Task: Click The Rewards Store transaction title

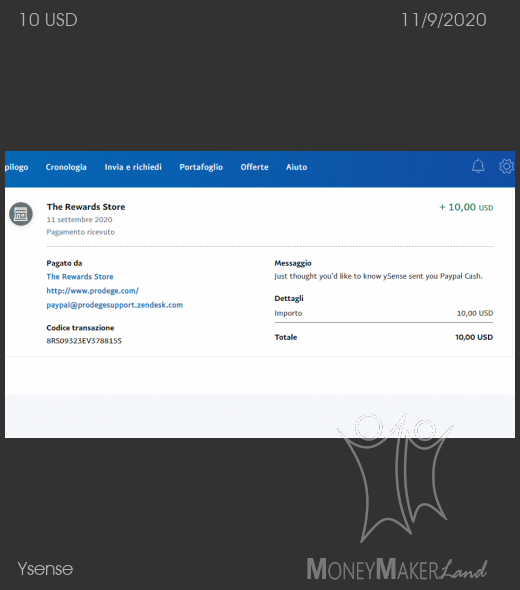Action: 86,207
